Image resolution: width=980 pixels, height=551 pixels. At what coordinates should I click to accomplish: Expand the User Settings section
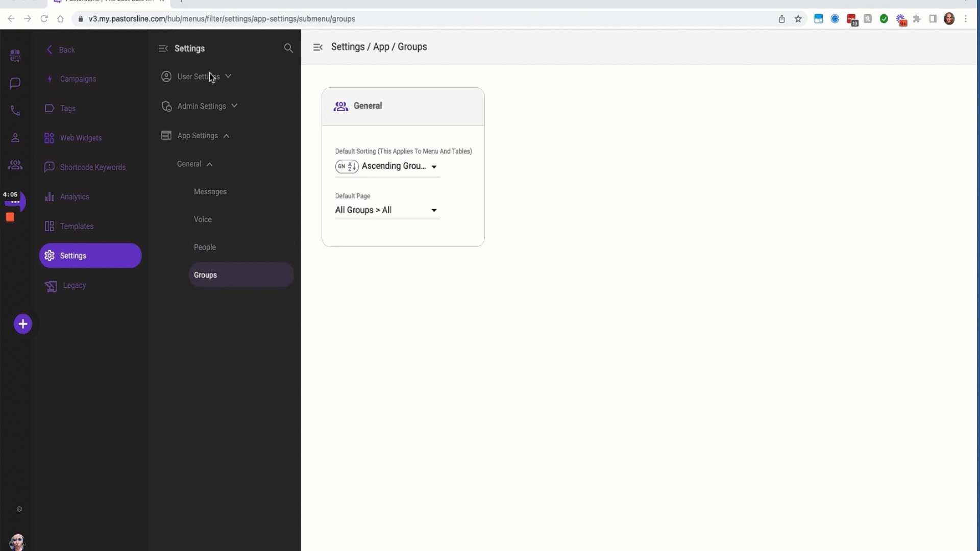[x=198, y=76]
